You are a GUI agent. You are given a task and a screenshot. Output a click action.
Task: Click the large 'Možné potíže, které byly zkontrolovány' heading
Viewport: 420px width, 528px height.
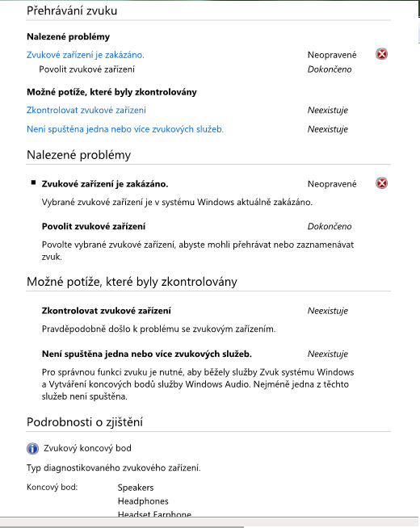pyautogui.click(x=132, y=282)
